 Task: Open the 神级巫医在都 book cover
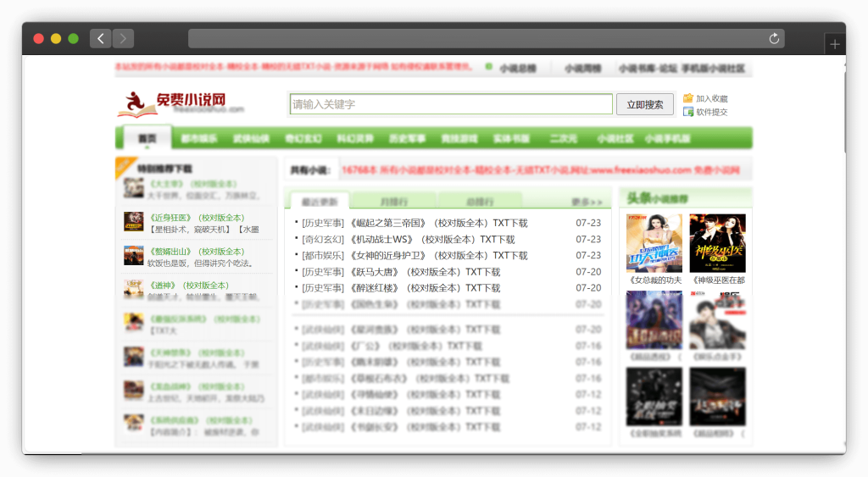pos(717,243)
